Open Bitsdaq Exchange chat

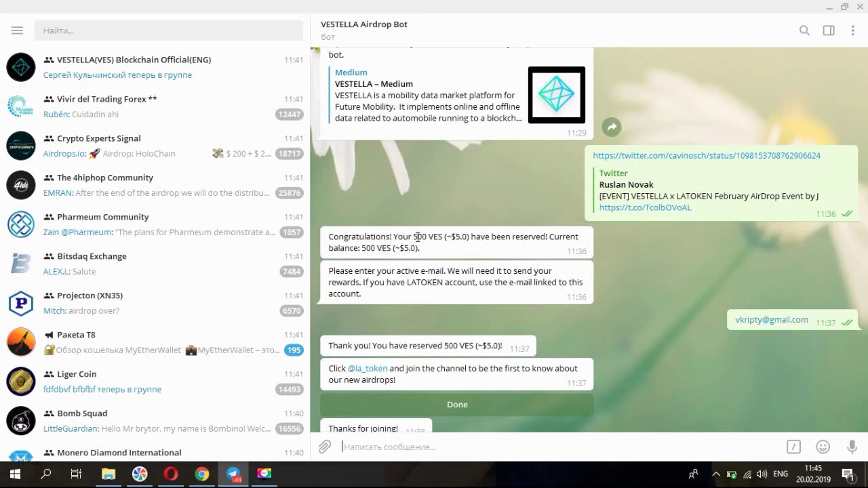point(155,264)
